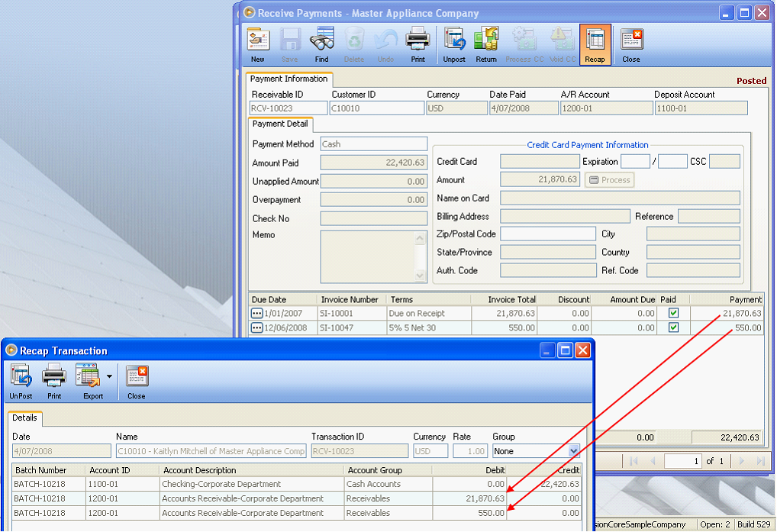Open details button for invoice SI-10001
Screen dimensions: 777x532
coord(256,314)
